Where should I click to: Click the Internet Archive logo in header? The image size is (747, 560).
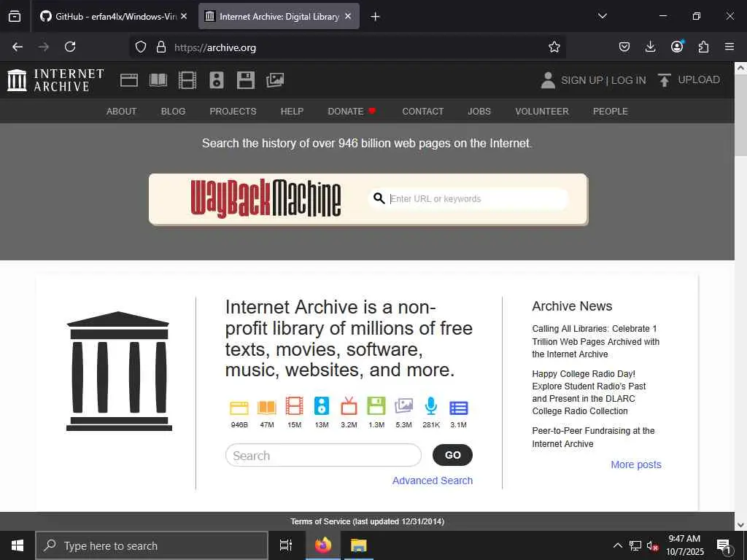55,80
